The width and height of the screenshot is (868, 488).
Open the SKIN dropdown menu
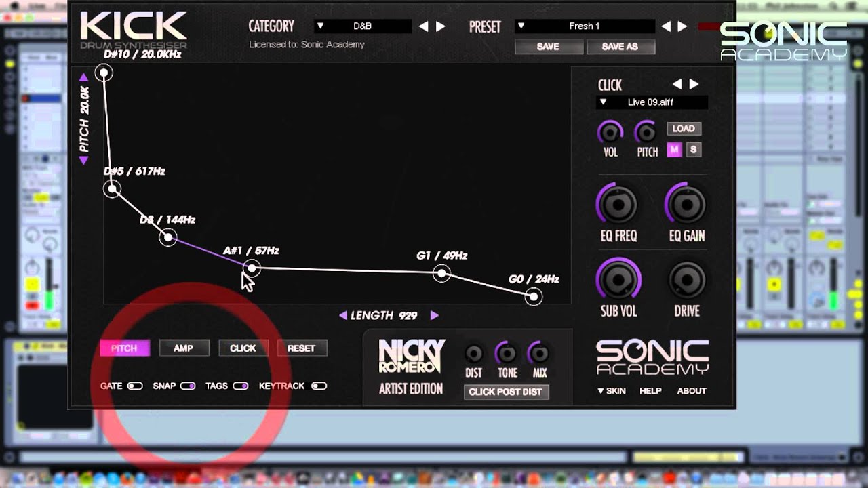pyautogui.click(x=612, y=391)
